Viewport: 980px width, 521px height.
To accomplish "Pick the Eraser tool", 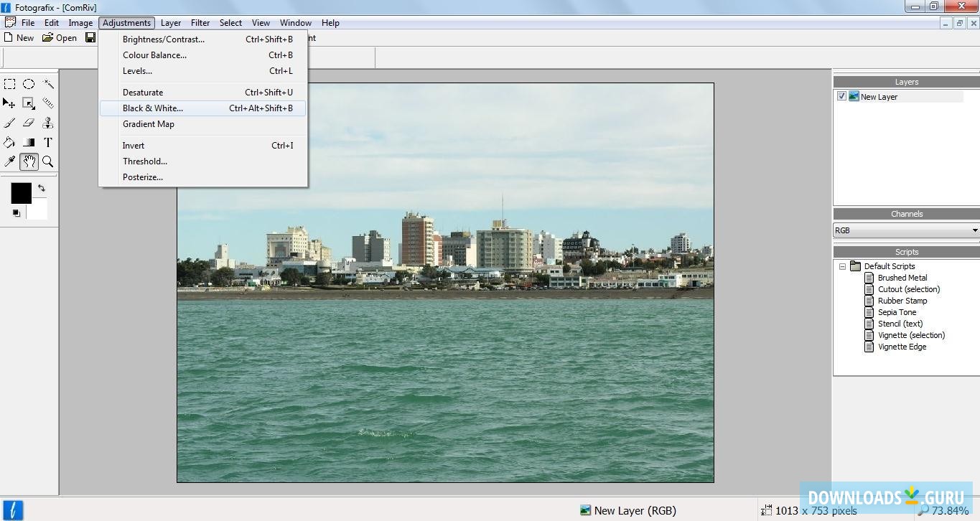I will (29, 123).
